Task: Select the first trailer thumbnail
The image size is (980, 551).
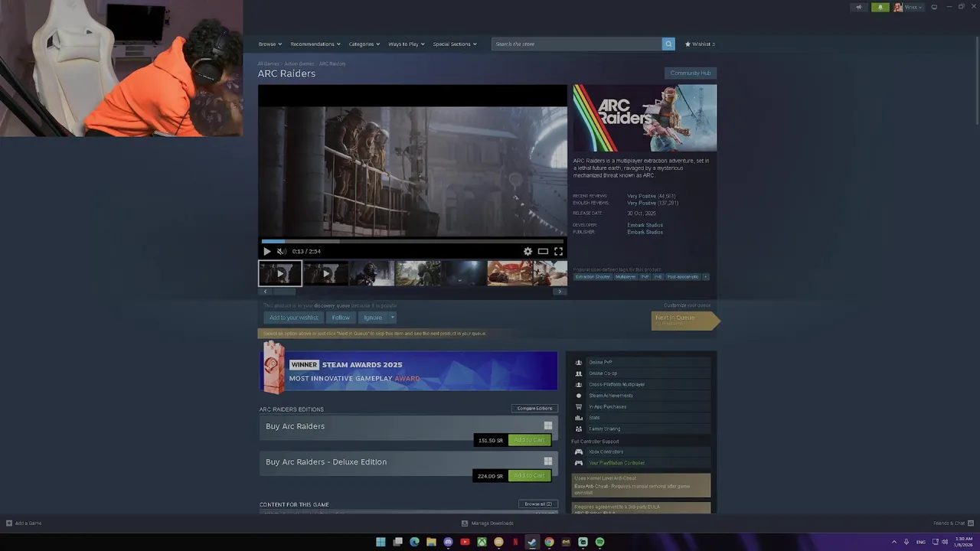Action: click(x=279, y=273)
